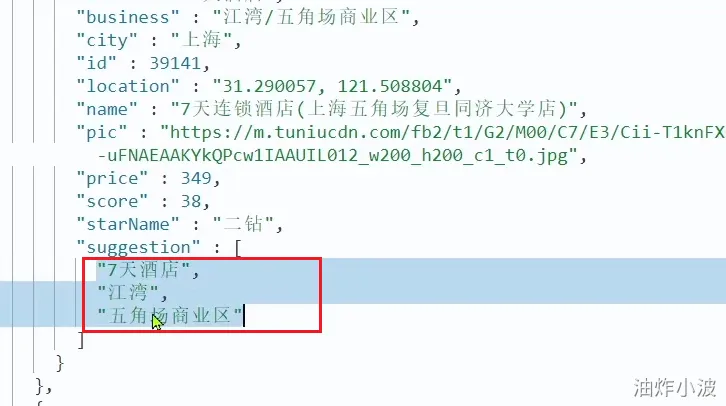726x406 pixels.
Task: Click the outer closing brace with comma
Action: point(44,385)
